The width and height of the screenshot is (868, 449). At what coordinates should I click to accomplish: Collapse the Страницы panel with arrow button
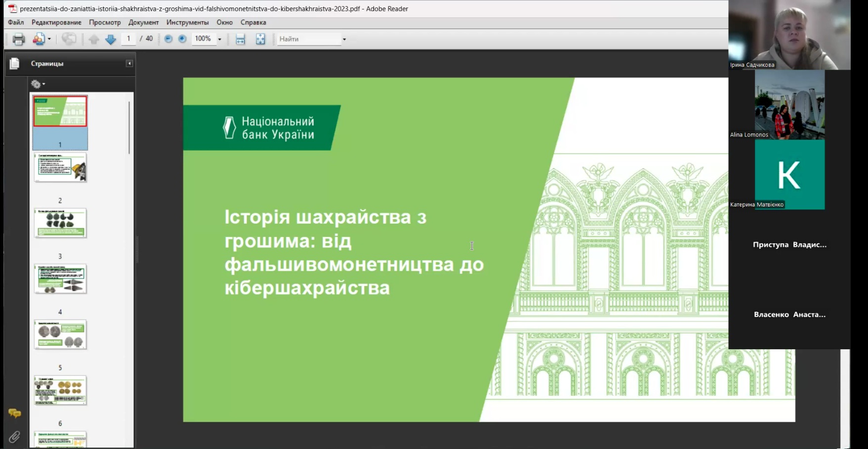(129, 63)
